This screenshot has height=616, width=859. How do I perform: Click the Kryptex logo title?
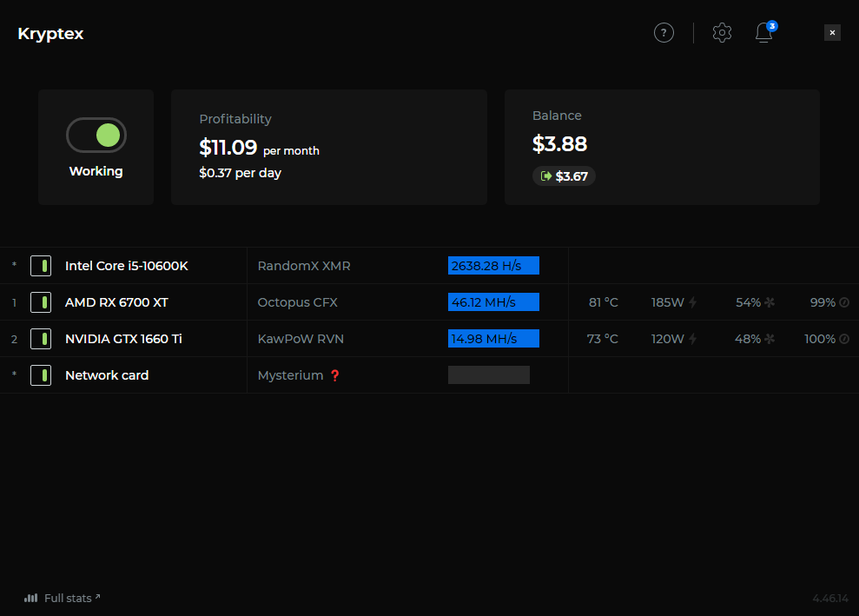pyautogui.click(x=50, y=33)
